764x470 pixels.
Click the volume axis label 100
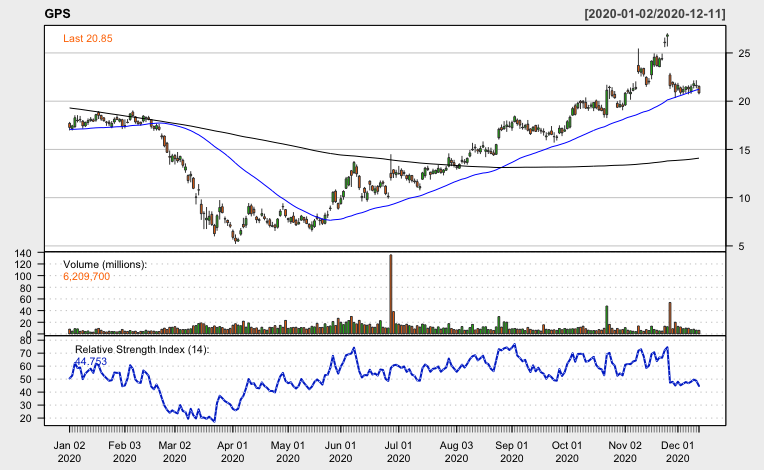23,276
